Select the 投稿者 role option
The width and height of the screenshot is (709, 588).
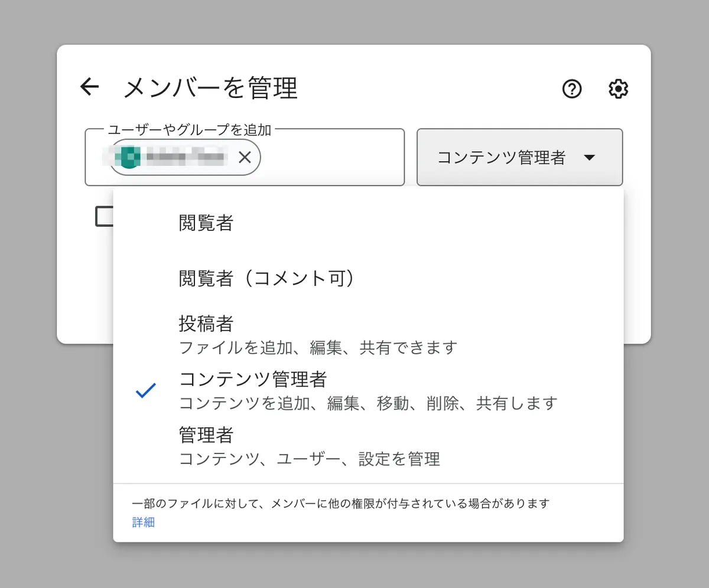206,324
